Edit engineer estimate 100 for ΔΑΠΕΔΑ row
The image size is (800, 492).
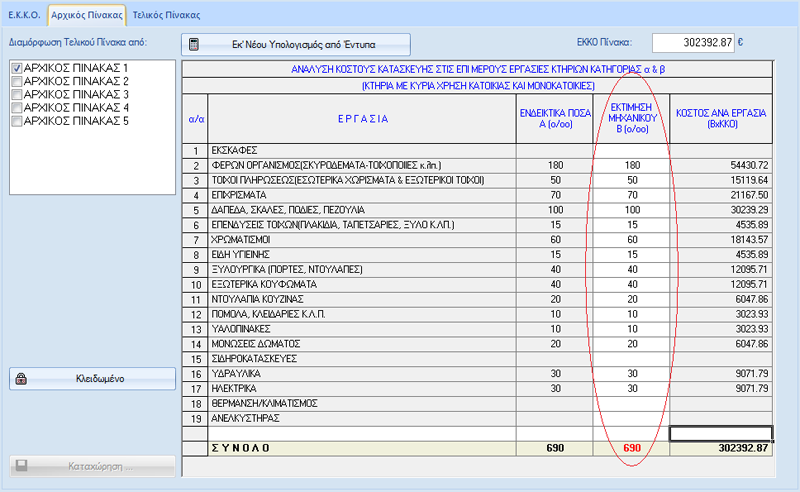(x=631, y=210)
